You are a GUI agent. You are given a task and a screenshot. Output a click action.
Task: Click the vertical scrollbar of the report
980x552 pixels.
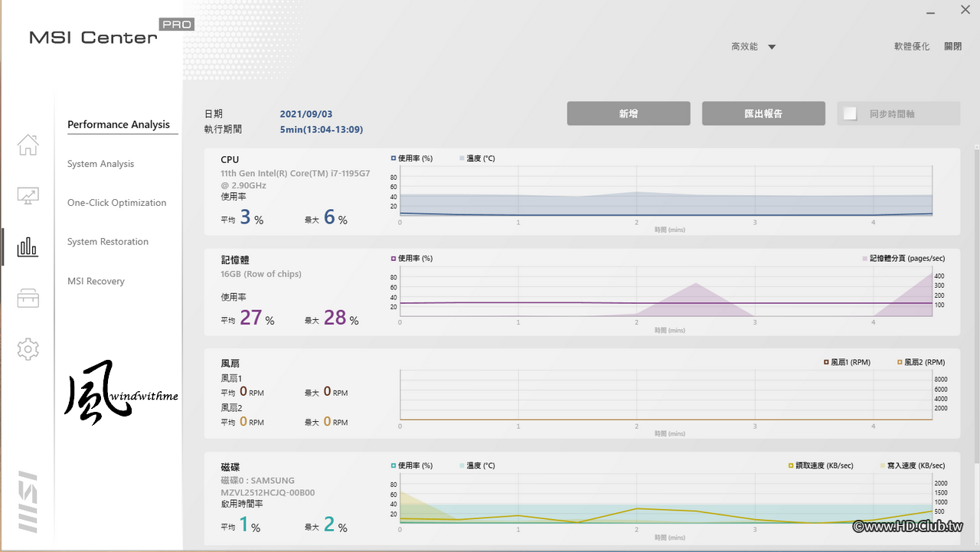point(976,304)
